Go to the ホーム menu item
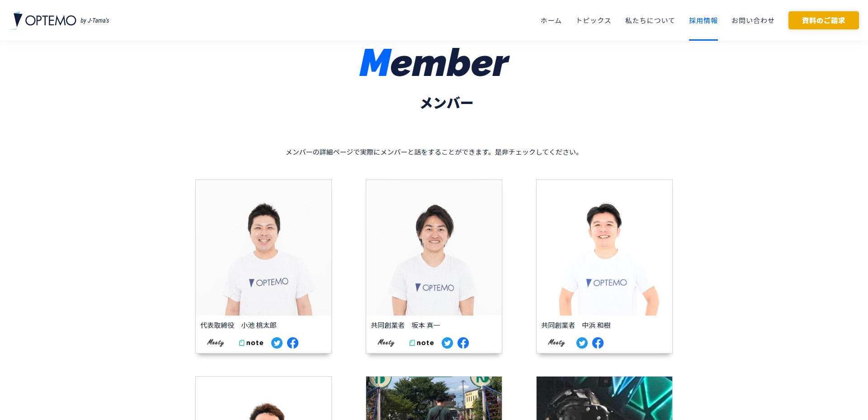 pyautogui.click(x=551, y=21)
